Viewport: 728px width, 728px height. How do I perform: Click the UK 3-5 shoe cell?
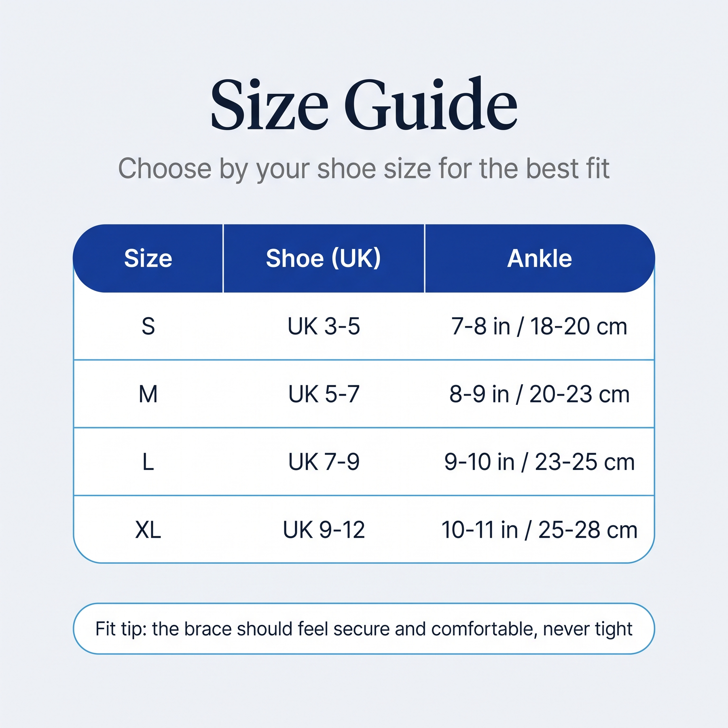(x=324, y=326)
